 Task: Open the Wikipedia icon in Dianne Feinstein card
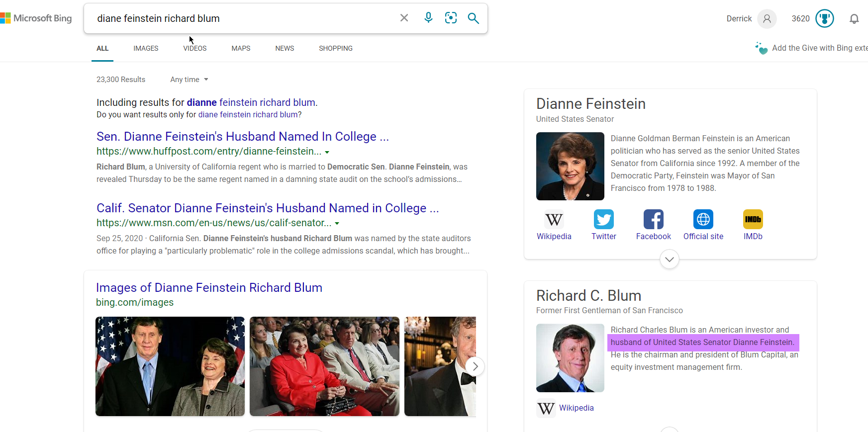[x=554, y=219]
